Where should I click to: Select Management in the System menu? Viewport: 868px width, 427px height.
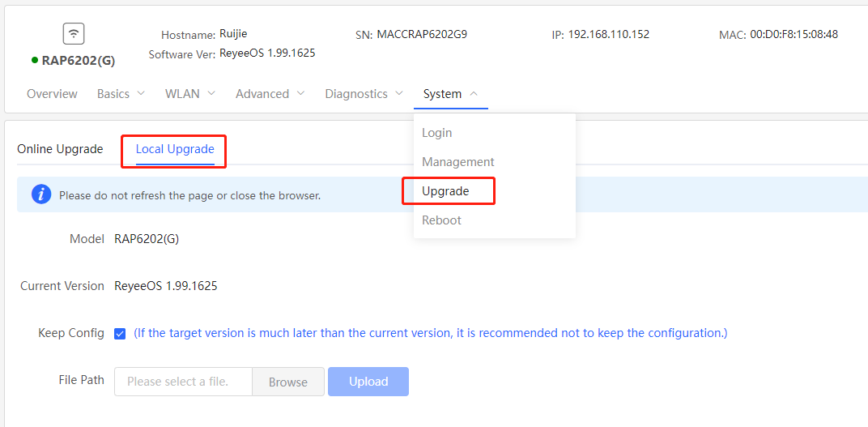coord(457,162)
